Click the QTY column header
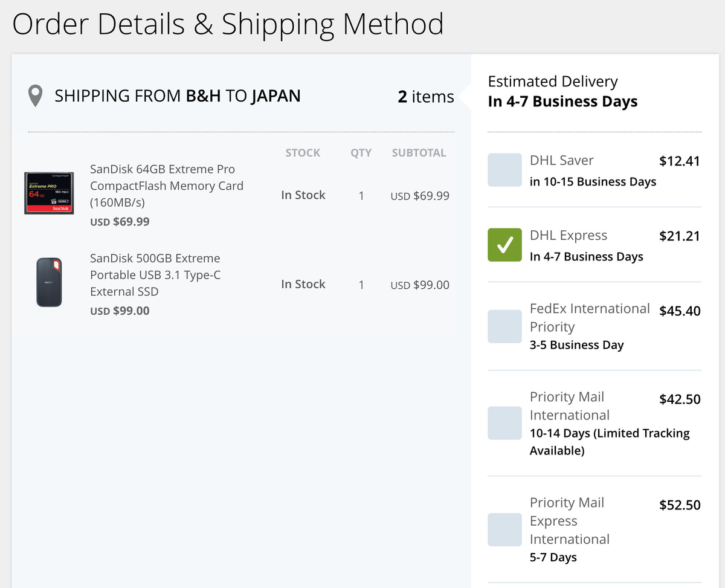This screenshot has width=725, height=588. (361, 153)
